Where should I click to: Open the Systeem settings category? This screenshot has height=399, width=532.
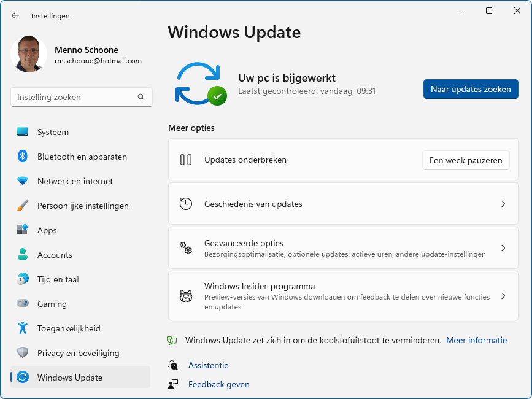coord(80,132)
